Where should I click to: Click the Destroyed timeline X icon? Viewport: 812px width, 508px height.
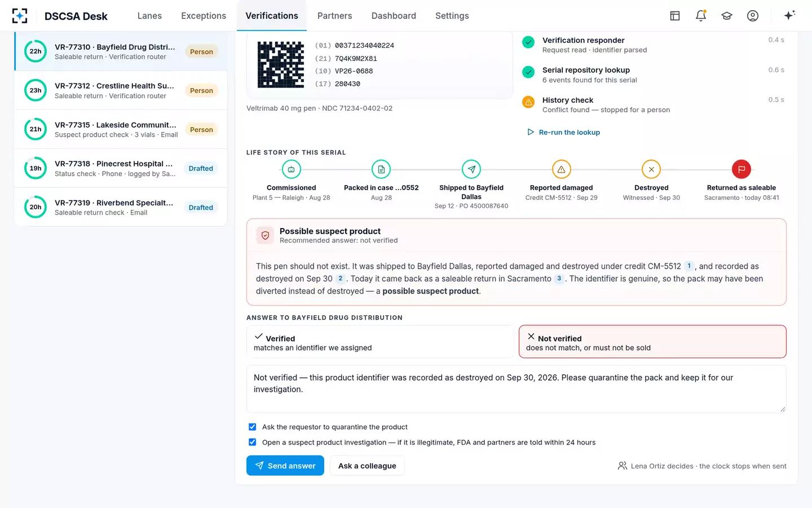[x=651, y=169]
